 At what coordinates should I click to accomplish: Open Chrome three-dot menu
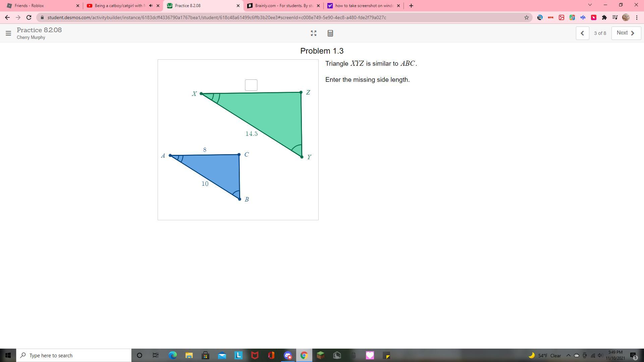[x=637, y=17]
